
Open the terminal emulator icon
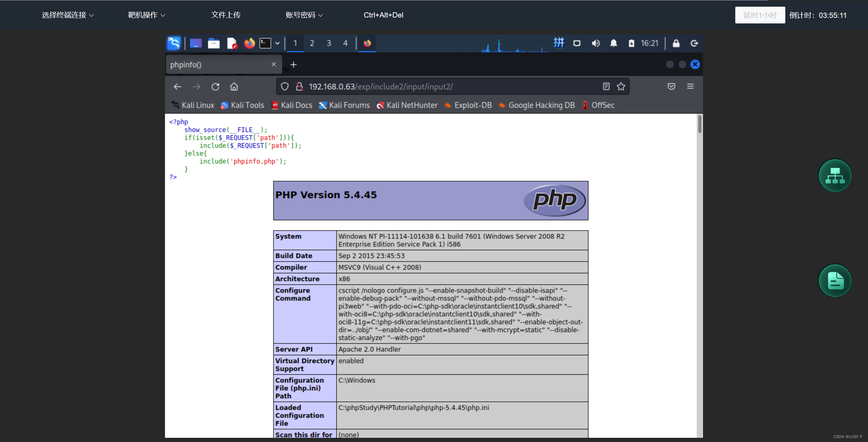pyautogui.click(x=265, y=43)
